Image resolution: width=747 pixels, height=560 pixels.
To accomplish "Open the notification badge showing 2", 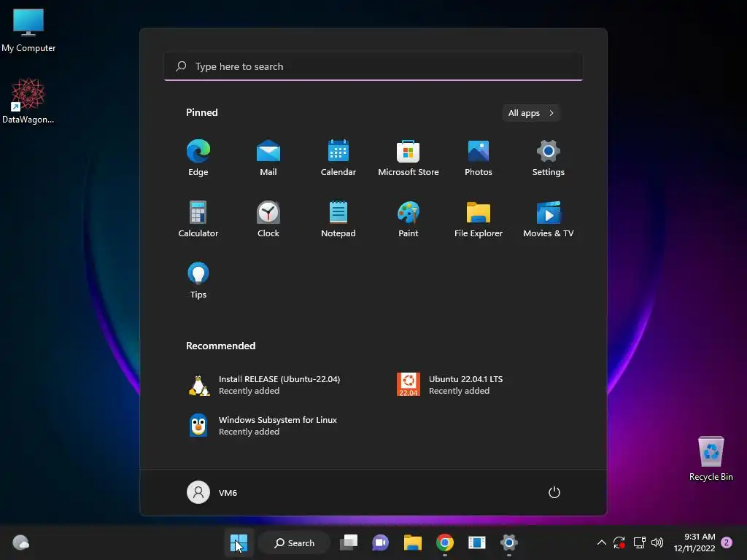I will [x=727, y=542].
